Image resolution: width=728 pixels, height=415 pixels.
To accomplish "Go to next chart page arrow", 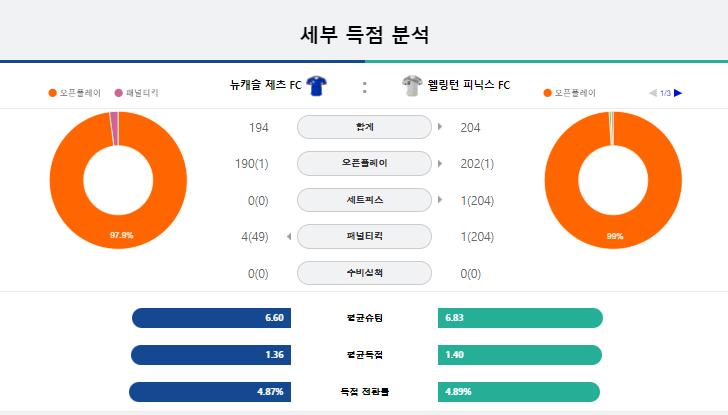I will point(678,93).
